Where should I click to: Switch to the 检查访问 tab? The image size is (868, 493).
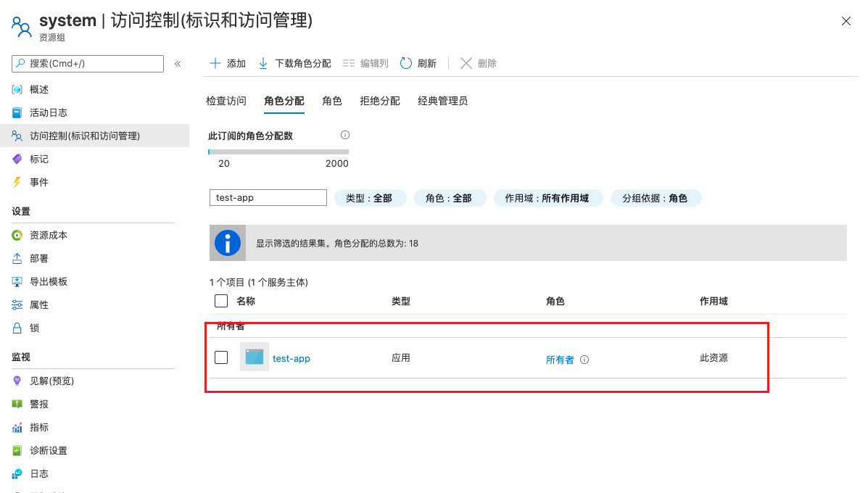226,101
